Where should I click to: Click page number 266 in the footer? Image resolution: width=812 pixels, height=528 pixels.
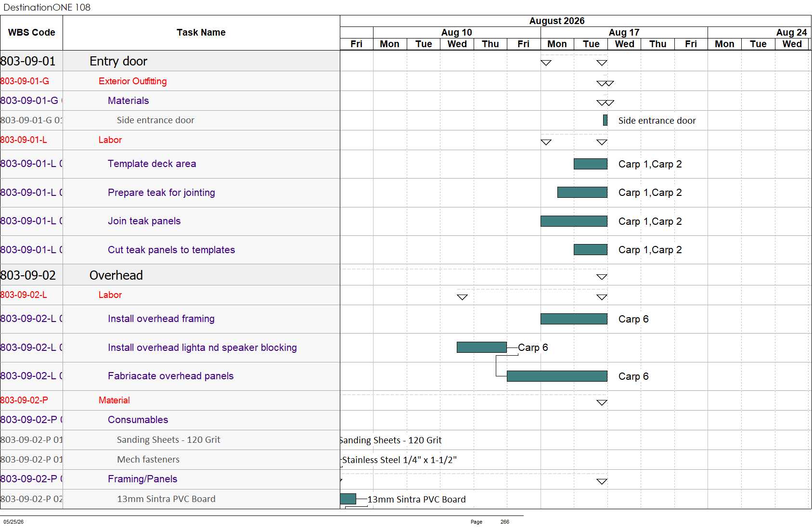click(504, 522)
